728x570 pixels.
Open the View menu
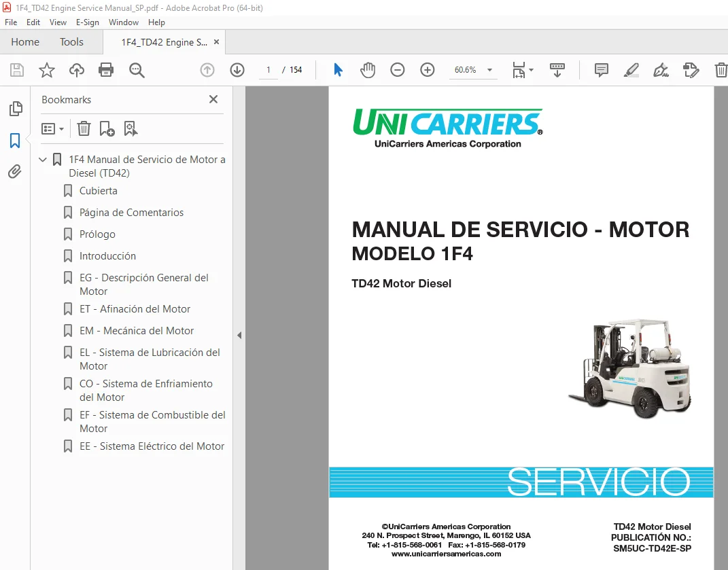click(x=58, y=22)
